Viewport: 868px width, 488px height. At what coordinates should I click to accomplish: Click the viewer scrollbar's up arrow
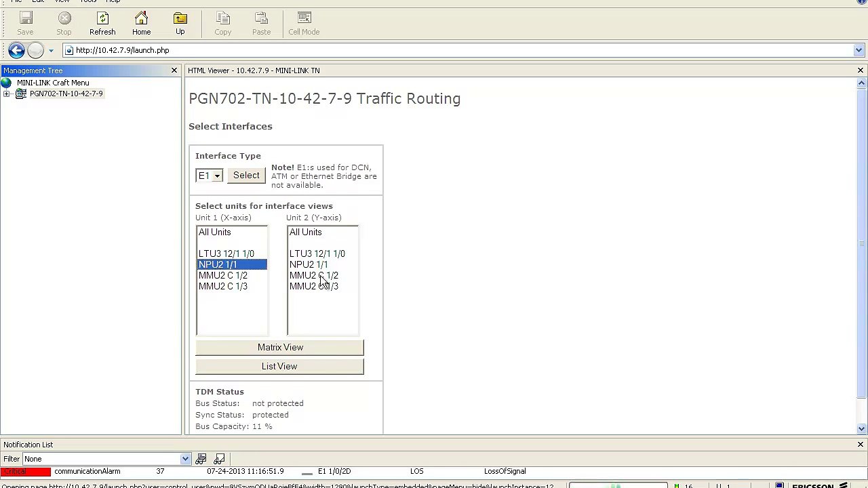[x=862, y=83]
